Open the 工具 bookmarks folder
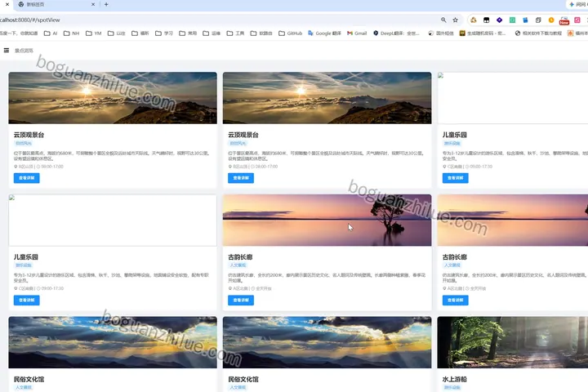The width and height of the screenshot is (588, 392). click(235, 33)
